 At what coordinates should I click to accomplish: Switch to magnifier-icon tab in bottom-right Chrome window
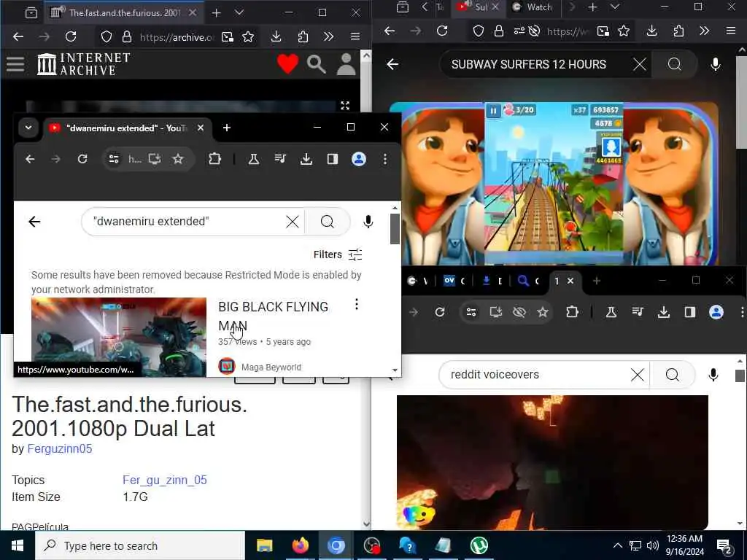(528, 281)
